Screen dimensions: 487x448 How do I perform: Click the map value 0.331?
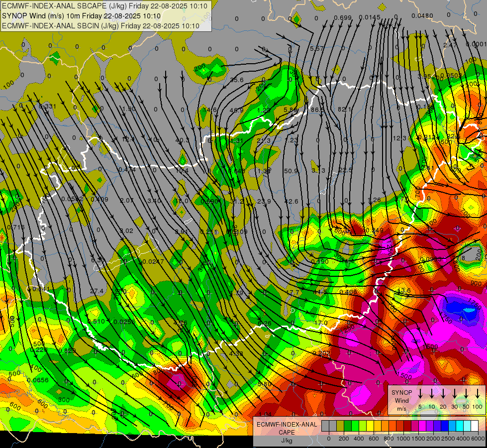pyautogui.click(x=48, y=107)
